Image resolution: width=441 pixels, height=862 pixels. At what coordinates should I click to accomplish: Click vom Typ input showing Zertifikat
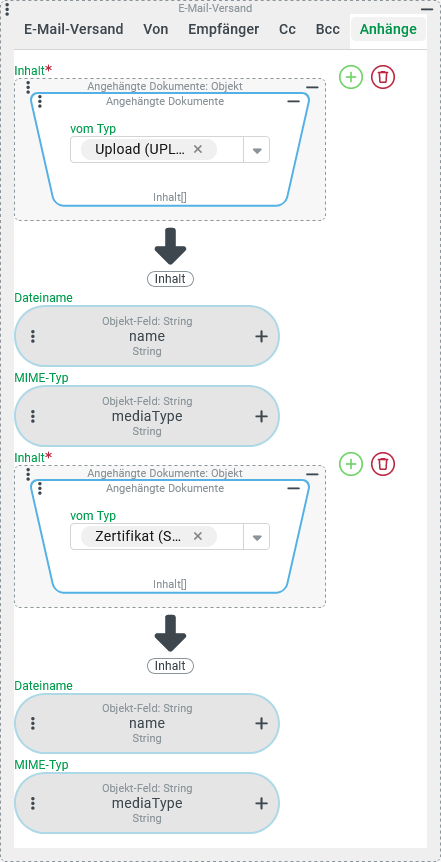170,537
